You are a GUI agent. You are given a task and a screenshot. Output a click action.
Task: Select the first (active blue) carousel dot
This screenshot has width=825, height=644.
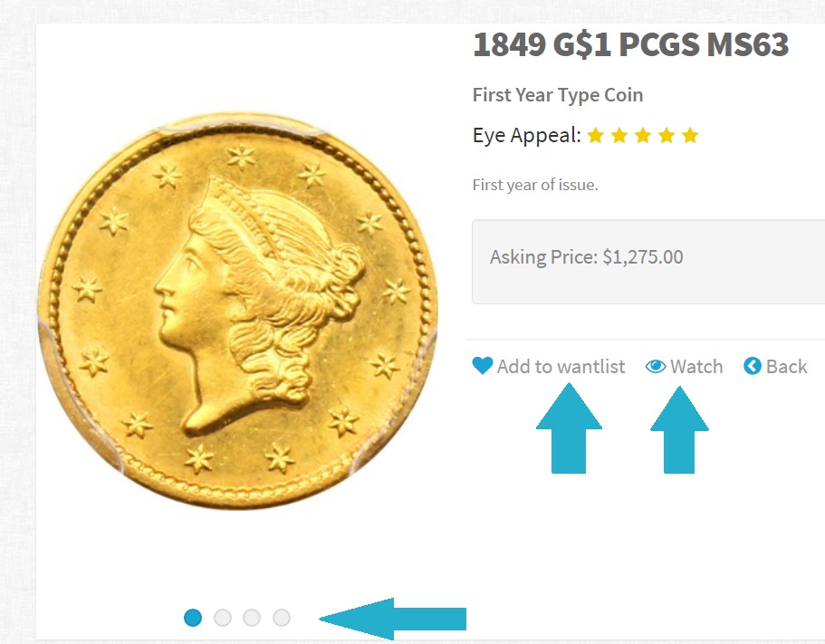(x=193, y=617)
